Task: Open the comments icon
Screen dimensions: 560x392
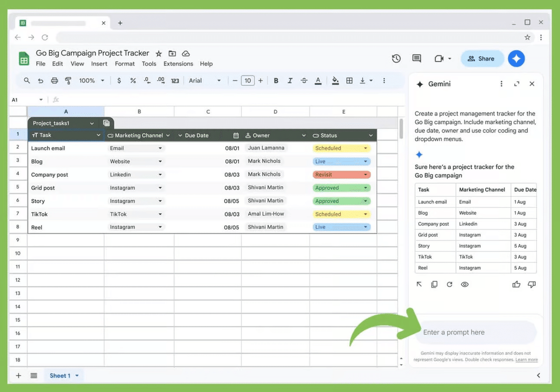Action: pos(417,58)
